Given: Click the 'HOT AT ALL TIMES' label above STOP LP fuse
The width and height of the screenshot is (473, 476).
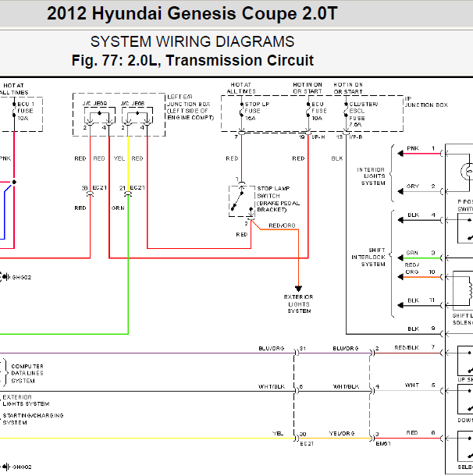Looking at the screenshot, I should tap(241, 88).
